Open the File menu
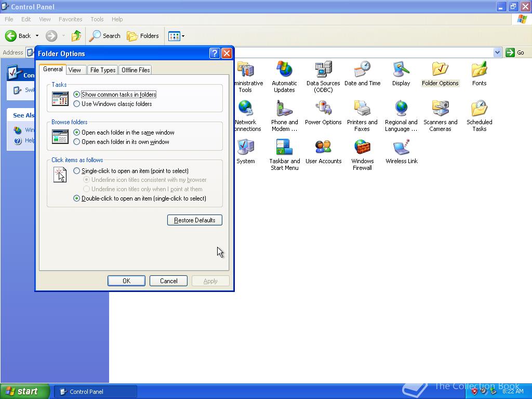The image size is (532, 399). (9, 19)
